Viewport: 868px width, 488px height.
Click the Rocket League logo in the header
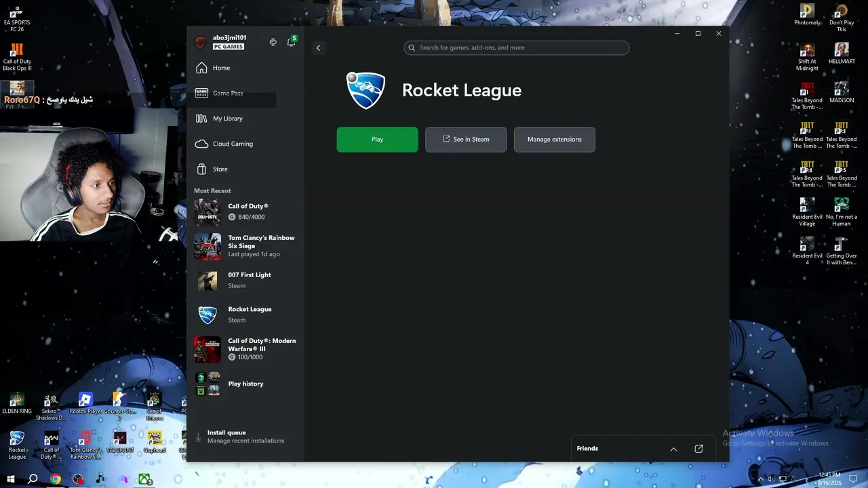[x=366, y=90]
